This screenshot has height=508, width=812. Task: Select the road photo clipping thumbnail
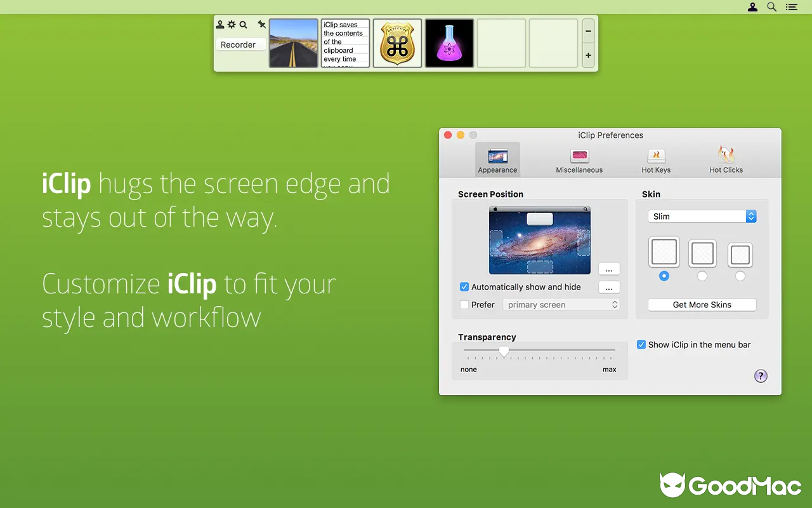point(293,43)
